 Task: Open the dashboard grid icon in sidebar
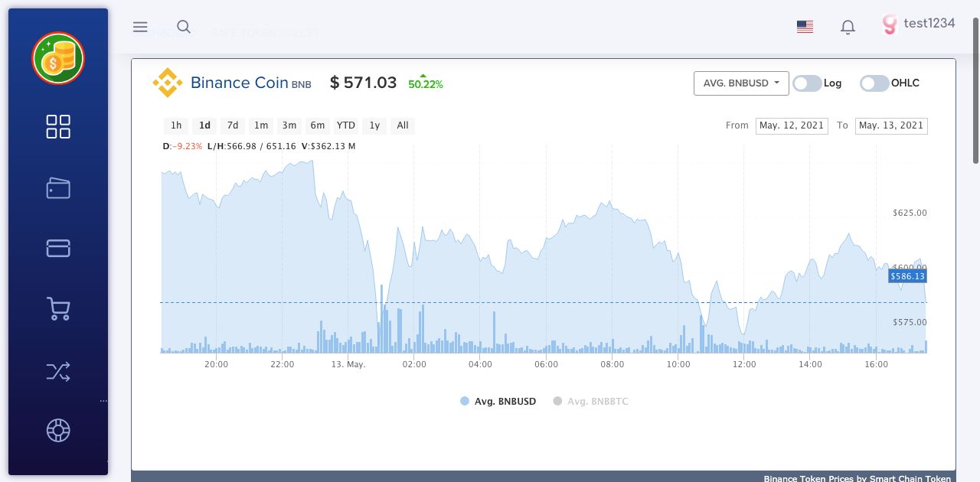tap(58, 127)
